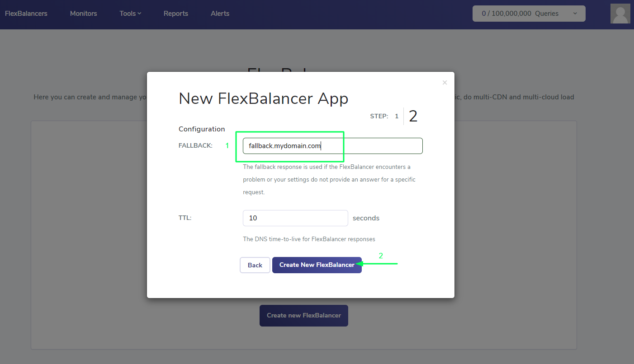The height and width of the screenshot is (364, 634).
Task: Select the step 2 indicator
Action: pyautogui.click(x=413, y=116)
